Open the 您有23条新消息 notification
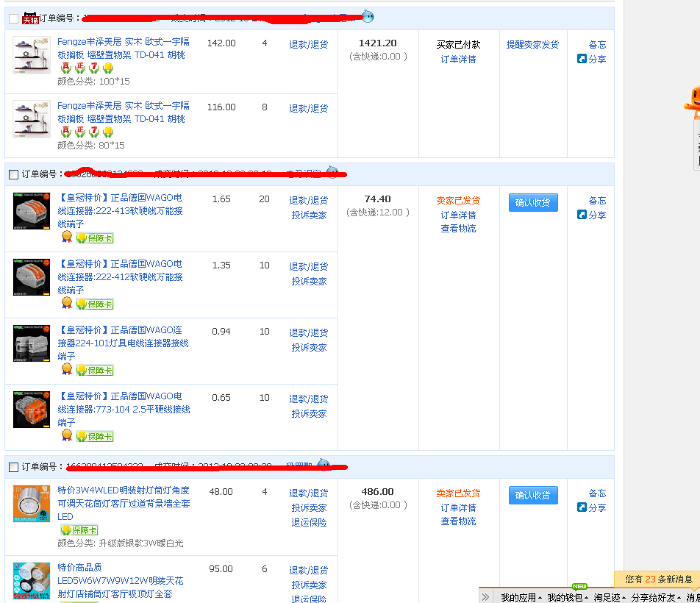Image resolution: width=700 pixels, height=603 pixels. (x=659, y=579)
